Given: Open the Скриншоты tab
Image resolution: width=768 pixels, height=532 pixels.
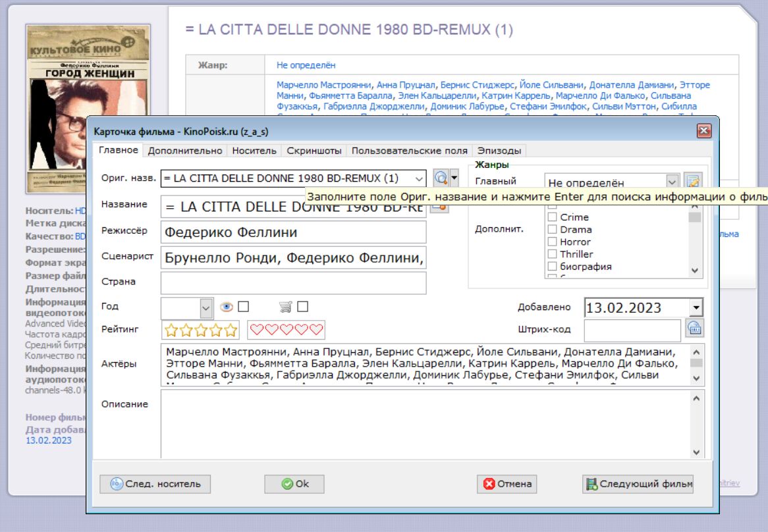Looking at the screenshot, I should [x=314, y=151].
